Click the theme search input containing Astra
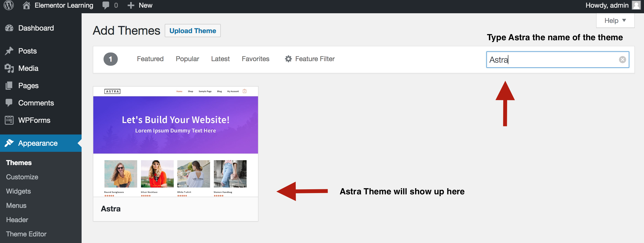Screen dimensions: 644x243 coord(551,60)
